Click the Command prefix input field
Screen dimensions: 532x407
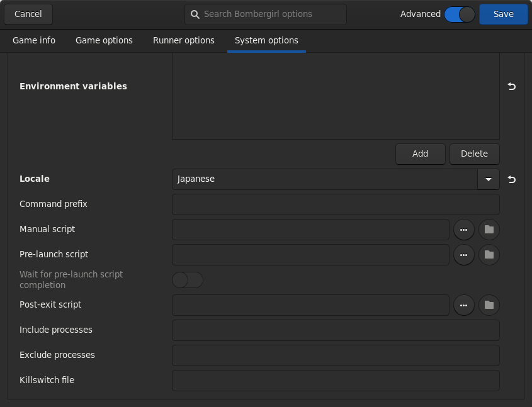[336, 204]
